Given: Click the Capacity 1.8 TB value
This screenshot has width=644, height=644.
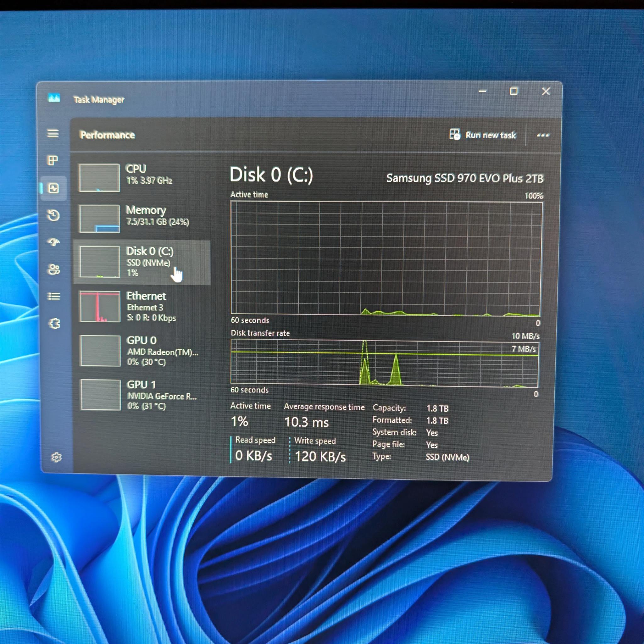Looking at the screenshot, I should pyautogui.click(x=437, y=409).
